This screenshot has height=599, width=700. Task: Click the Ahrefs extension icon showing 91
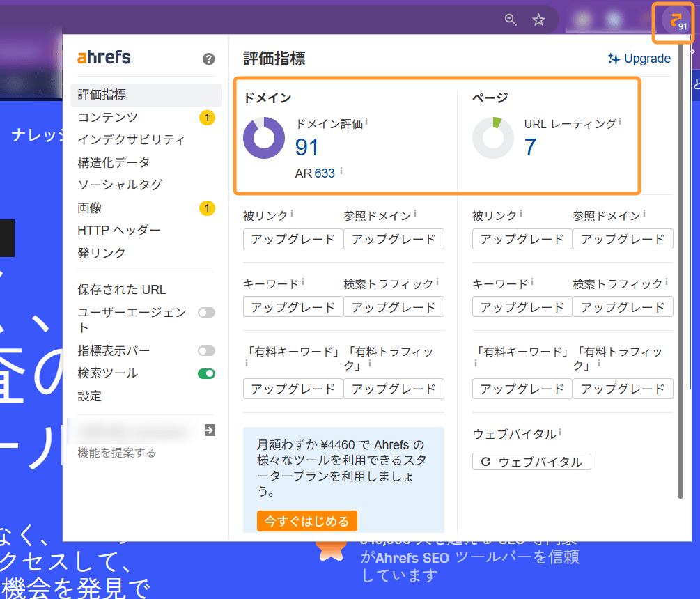tap(673, 20)
